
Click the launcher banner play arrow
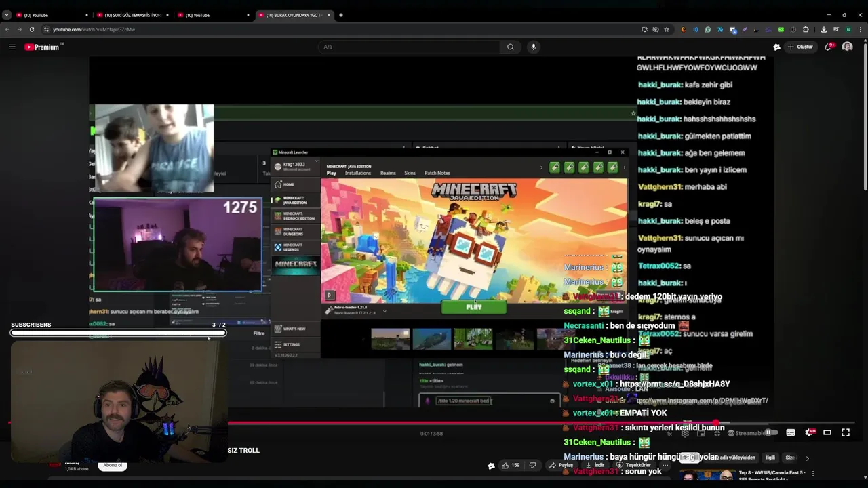[x=330, y=295]
